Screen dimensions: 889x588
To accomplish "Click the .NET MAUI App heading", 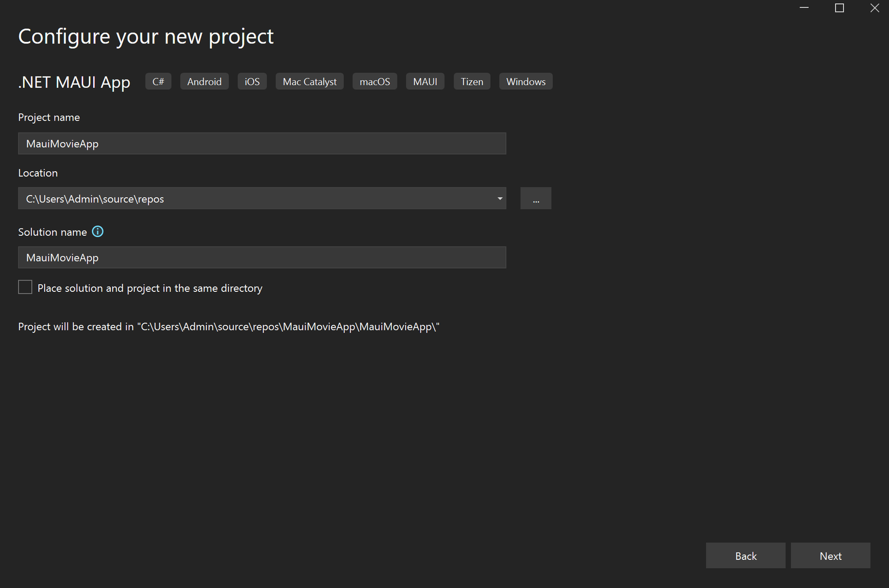I will pos(74,82).
